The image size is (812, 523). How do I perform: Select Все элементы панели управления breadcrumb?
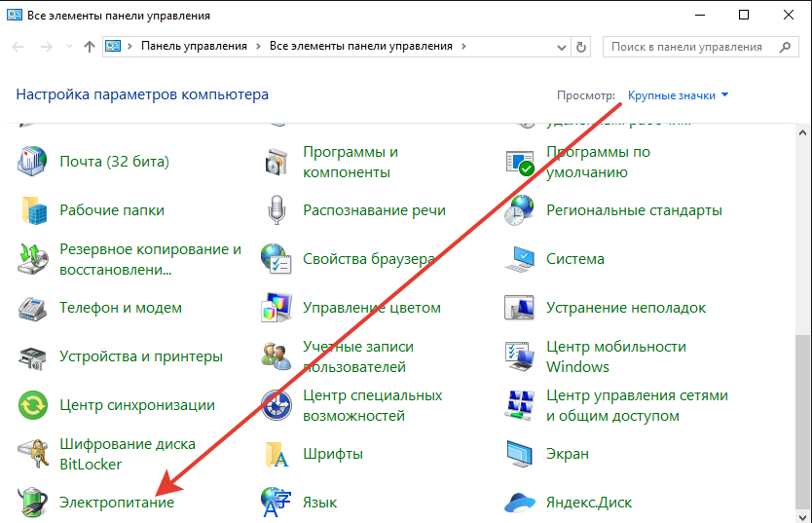coord(360,46)
